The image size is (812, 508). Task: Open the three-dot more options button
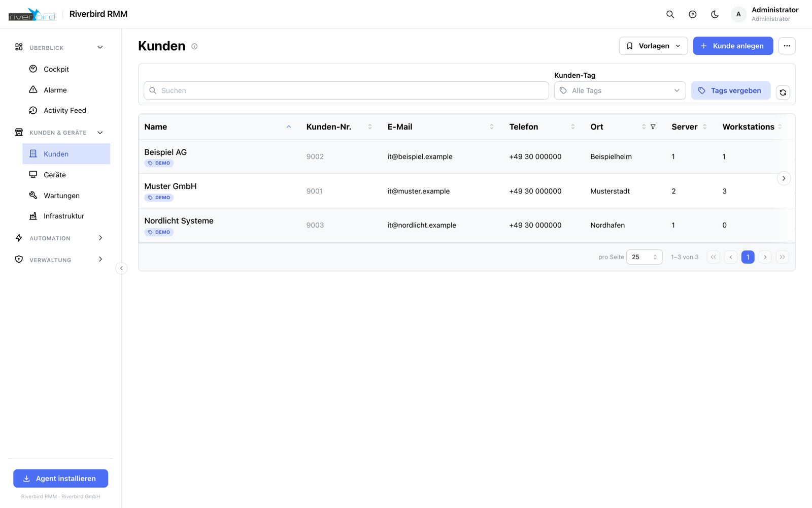point(787,46)
